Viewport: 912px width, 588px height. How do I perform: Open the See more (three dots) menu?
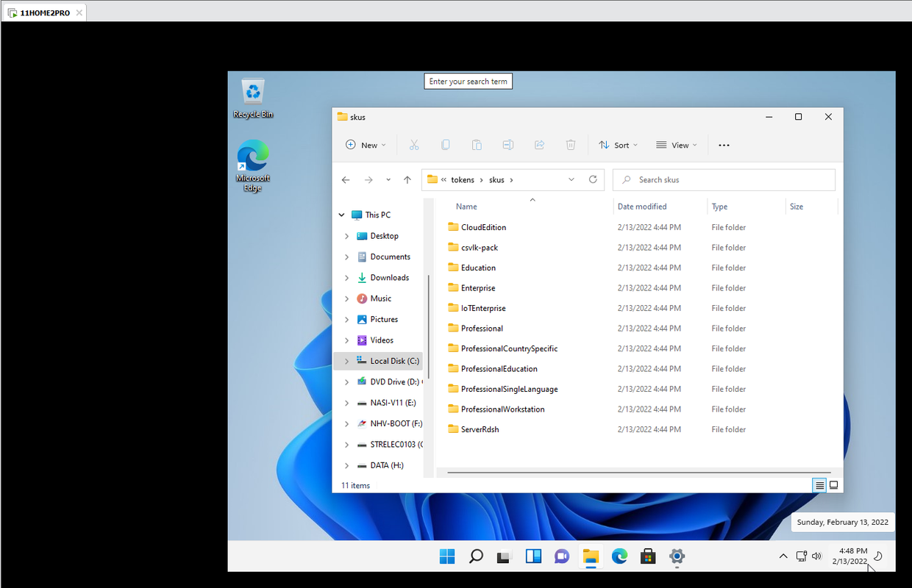[x=724, y=145]
